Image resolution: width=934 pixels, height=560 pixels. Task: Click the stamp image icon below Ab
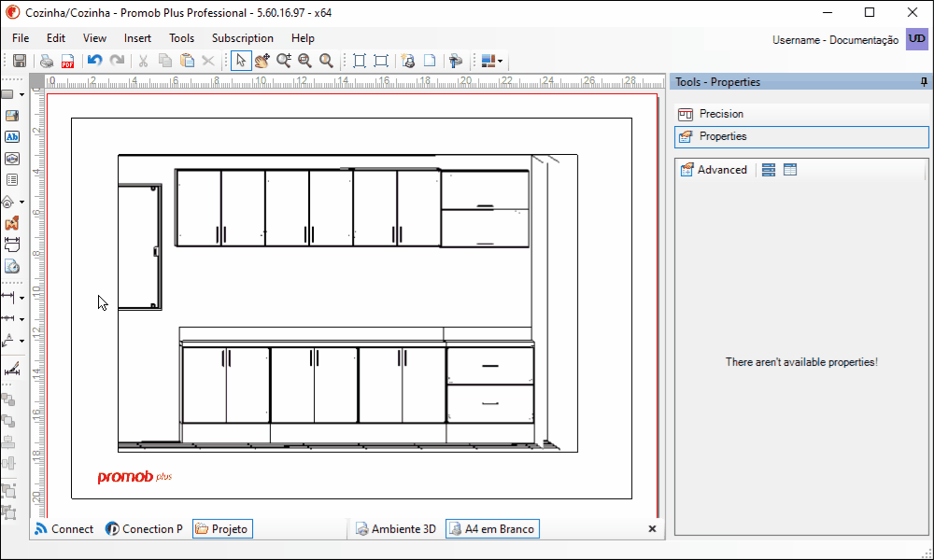[x=12, y=159]
